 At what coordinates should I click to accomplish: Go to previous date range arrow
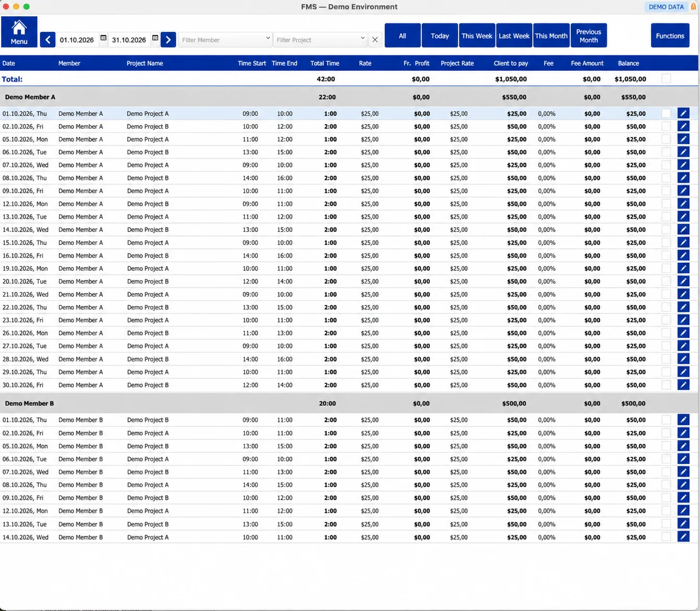tap(47, 40)
